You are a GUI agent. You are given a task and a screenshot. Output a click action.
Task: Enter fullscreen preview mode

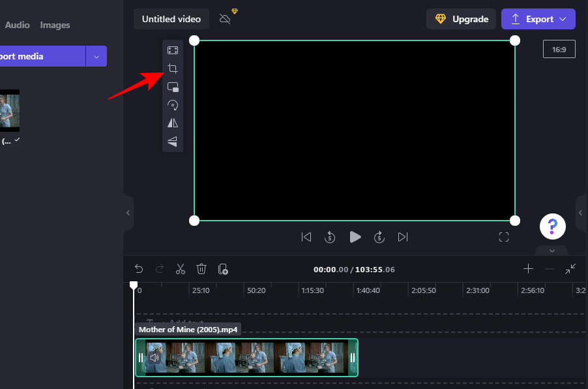[x=504, y=237]
